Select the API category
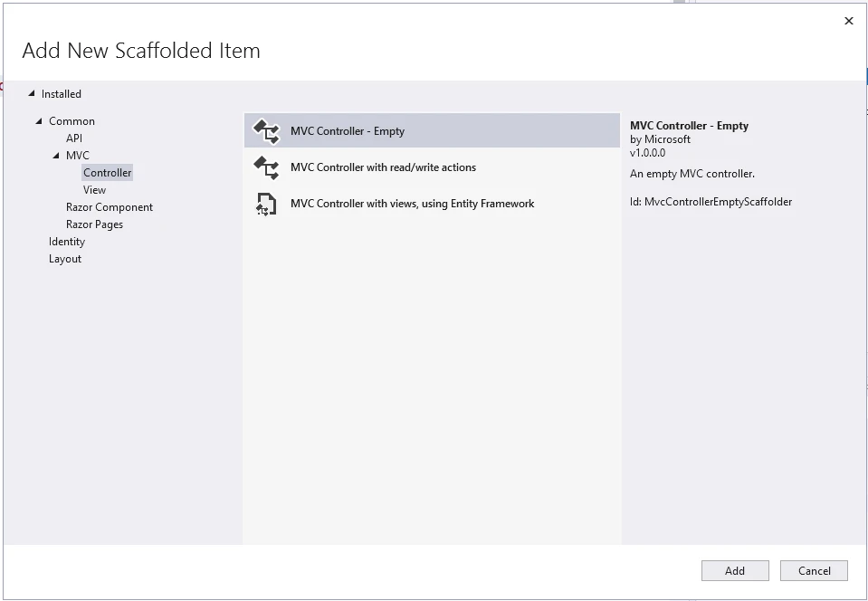Viewport: 868px width, 601px height. (x=74, y=138)
